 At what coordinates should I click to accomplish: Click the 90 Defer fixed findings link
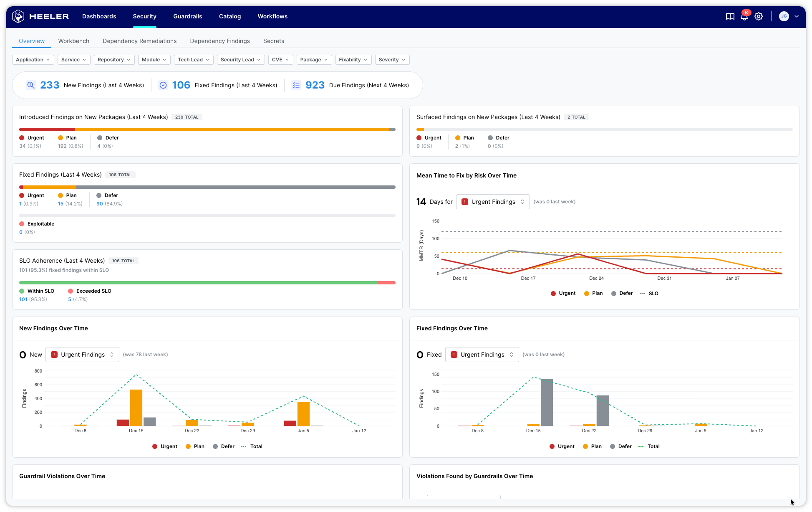99,204
